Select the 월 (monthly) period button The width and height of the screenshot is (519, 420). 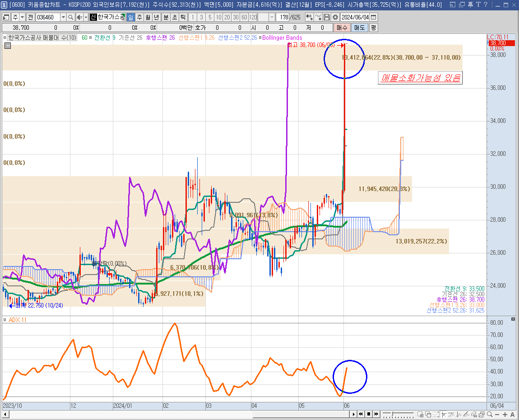148,17
